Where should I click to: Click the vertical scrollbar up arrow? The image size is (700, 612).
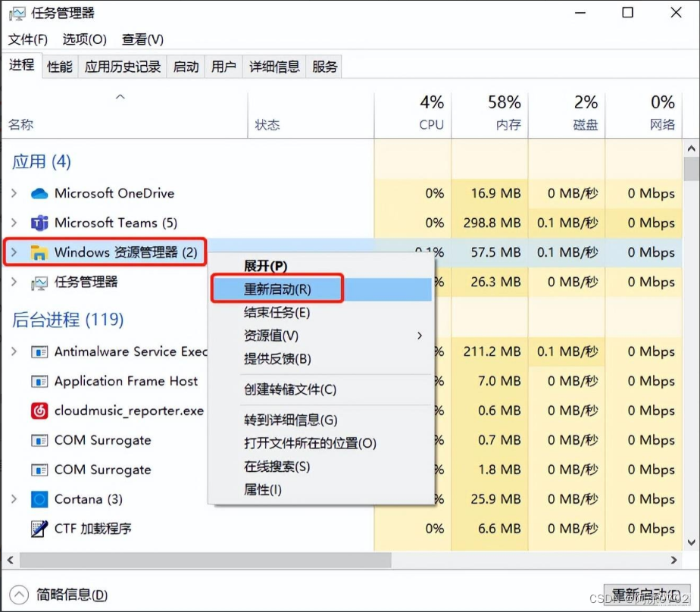(691, 148)
